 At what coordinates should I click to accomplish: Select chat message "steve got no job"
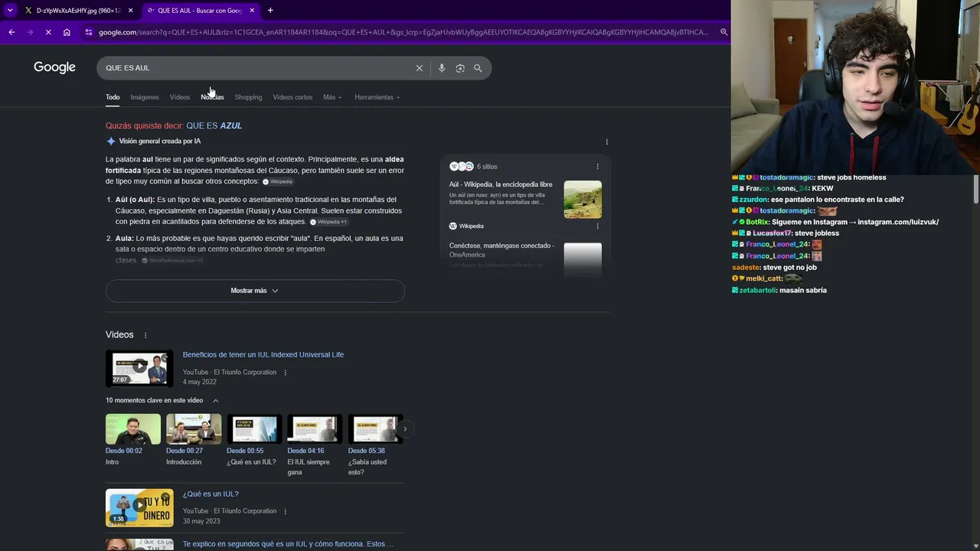pos(774,267)
